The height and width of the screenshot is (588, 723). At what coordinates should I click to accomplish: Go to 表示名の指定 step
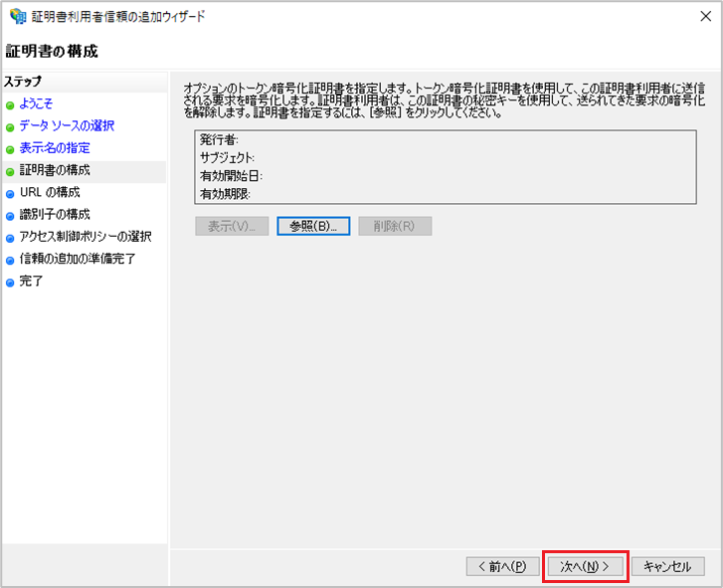[55, 147]
